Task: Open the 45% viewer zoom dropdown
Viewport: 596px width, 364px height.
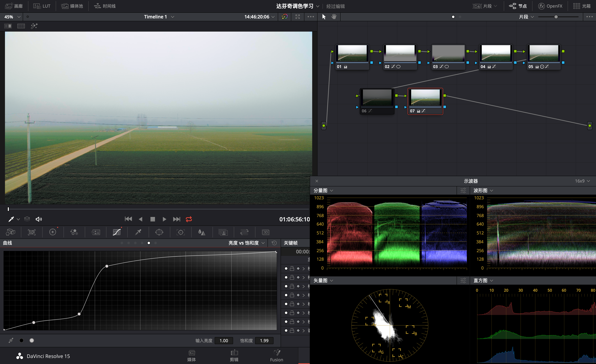Action: pyautogui.click(x=19, y=17)
